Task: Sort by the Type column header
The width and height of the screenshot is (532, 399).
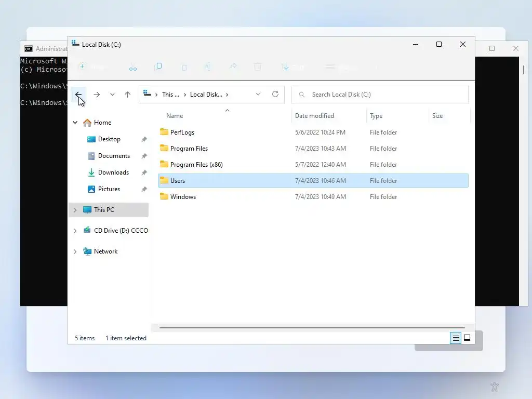Action: [376, 116]
